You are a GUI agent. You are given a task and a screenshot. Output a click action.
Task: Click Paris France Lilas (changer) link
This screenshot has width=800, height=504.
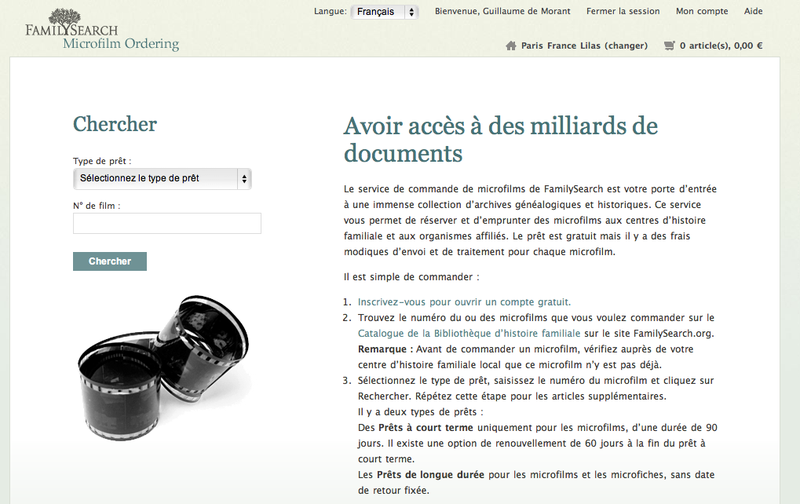(584, 46)
